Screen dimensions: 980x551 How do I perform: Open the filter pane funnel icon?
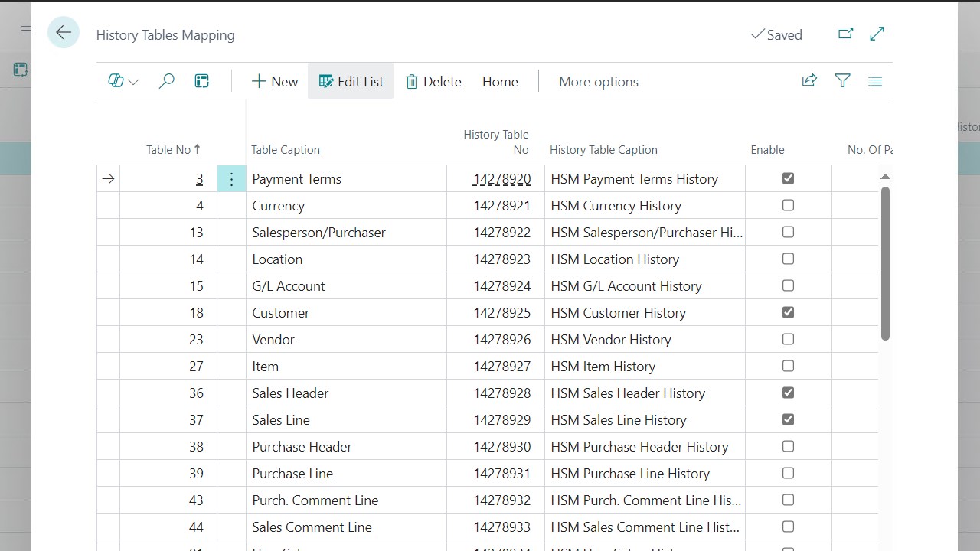842,81
